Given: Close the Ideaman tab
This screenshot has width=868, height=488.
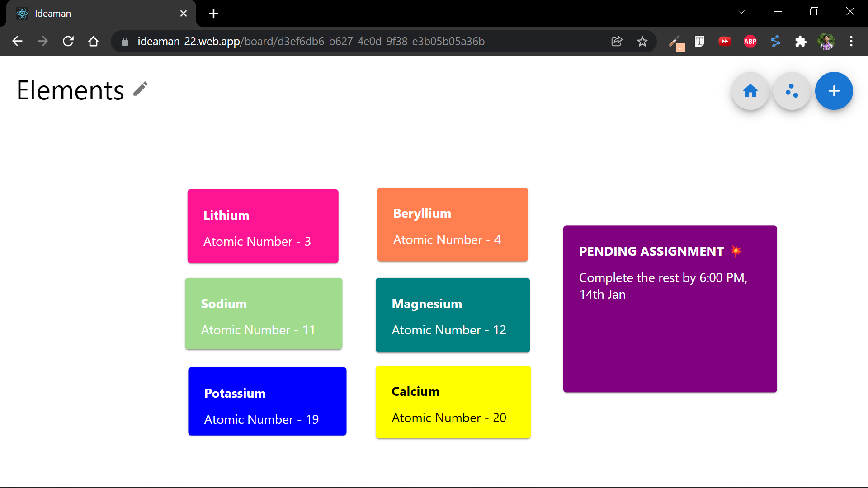Looking at the screenshot, I should [184, 14].
